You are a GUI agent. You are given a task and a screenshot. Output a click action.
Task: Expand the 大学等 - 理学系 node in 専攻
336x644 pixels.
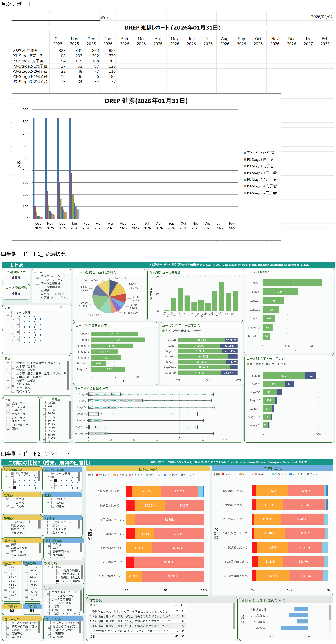point(8,366)
